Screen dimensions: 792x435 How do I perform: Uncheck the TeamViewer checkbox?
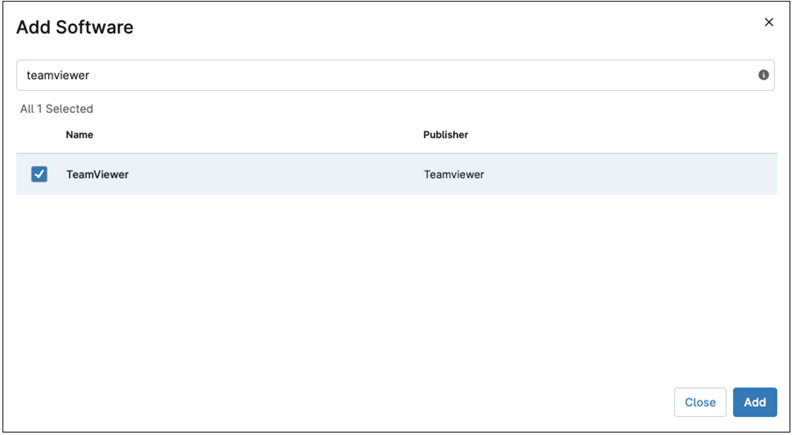(x=39, y=174)
